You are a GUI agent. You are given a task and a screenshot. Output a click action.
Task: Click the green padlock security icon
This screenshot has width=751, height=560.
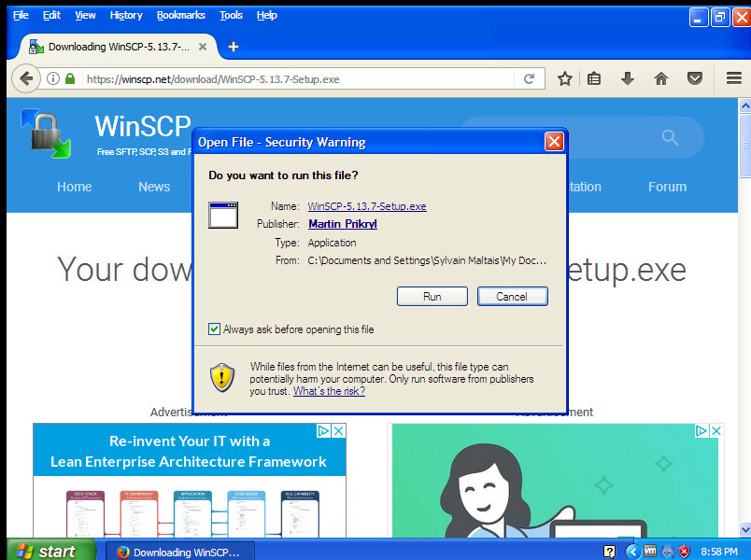tap(70, 78)
